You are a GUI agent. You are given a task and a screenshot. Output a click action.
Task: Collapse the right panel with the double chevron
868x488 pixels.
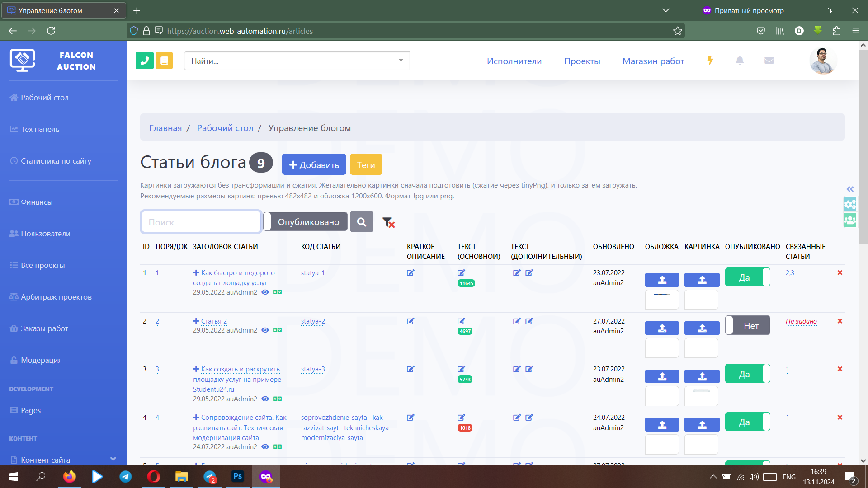(x=850, y=189)
